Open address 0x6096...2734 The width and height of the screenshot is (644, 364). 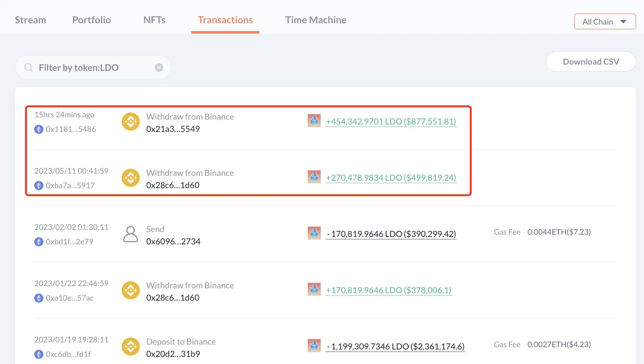coord(173,241)
